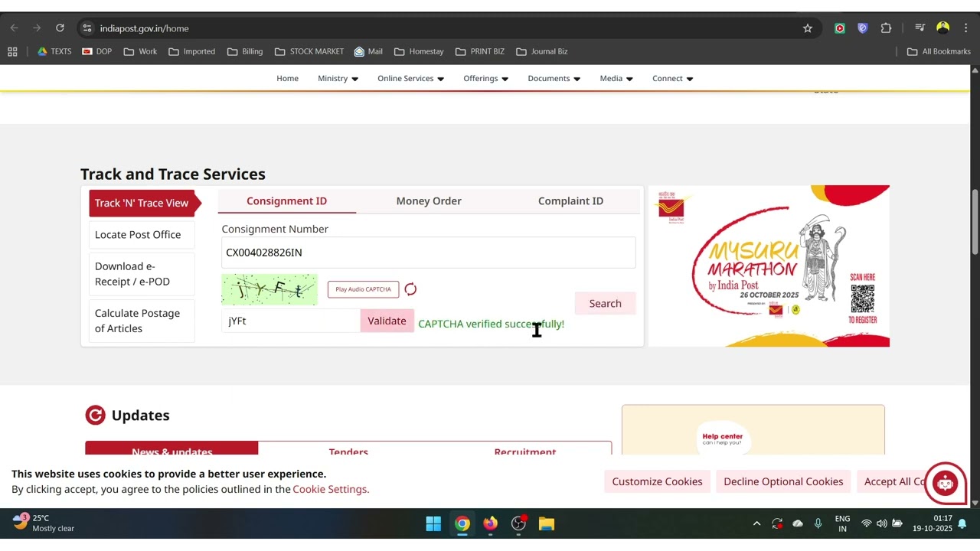Image resolution: width=980 pixels, height=551 pixels.
Task: Open site information icon in address bar
Action: pyautogui.click(x=87, y=28)
